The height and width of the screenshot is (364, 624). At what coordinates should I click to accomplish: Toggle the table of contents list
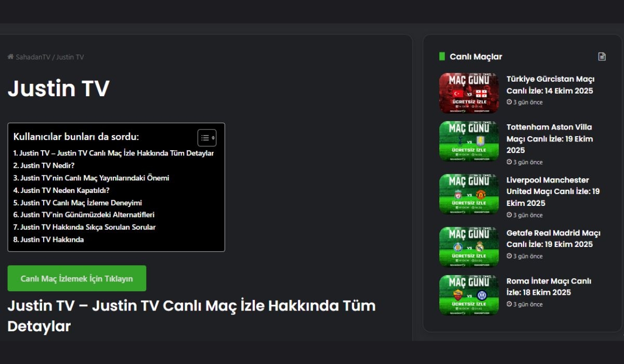tap(206, 138)
